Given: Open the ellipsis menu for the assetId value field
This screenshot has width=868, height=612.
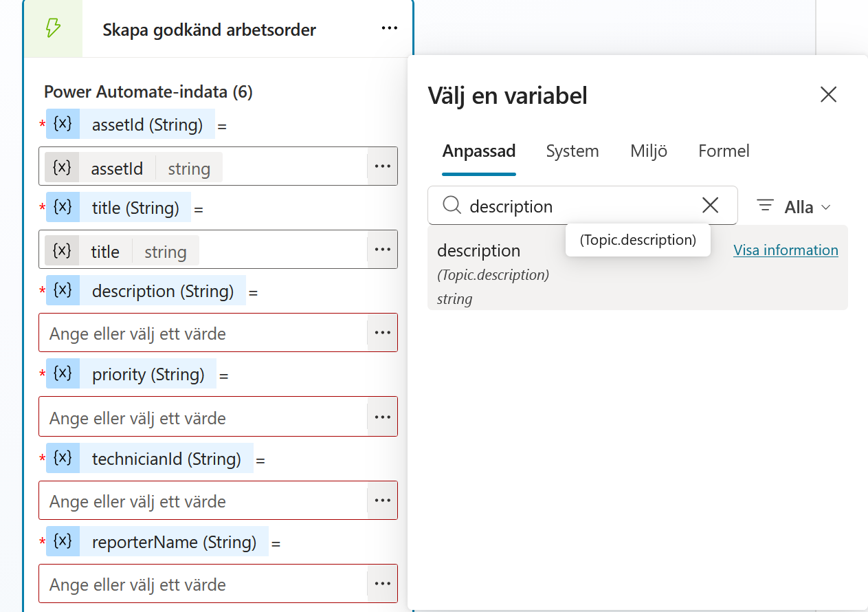Looking at the screenshot, I should (382, 166).
